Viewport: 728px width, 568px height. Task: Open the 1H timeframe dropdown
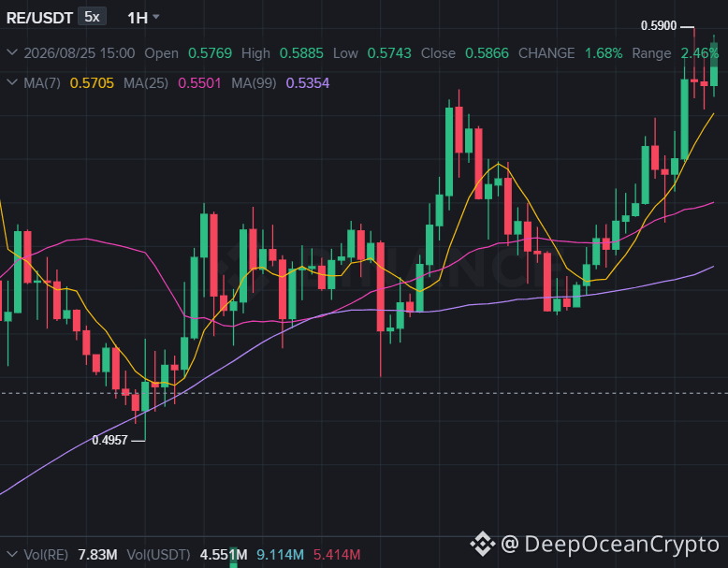(x=143, y=18)
